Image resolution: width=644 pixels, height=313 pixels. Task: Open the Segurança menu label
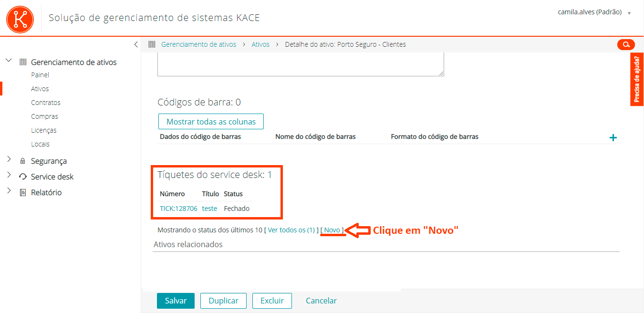(49, 161)
